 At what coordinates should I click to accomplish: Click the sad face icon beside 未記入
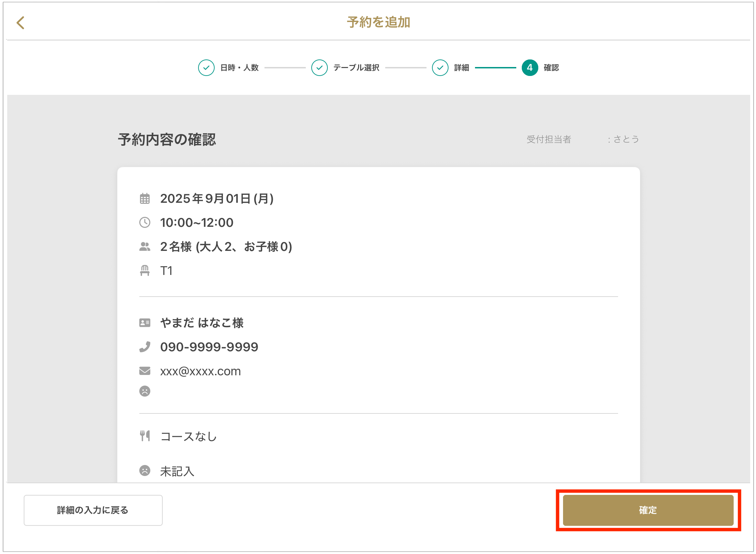[x=145, y=470]
